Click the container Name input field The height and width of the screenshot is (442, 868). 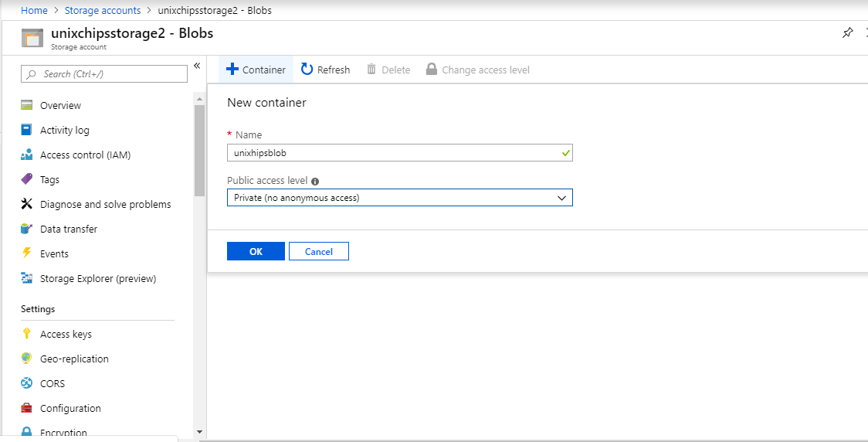400,153
